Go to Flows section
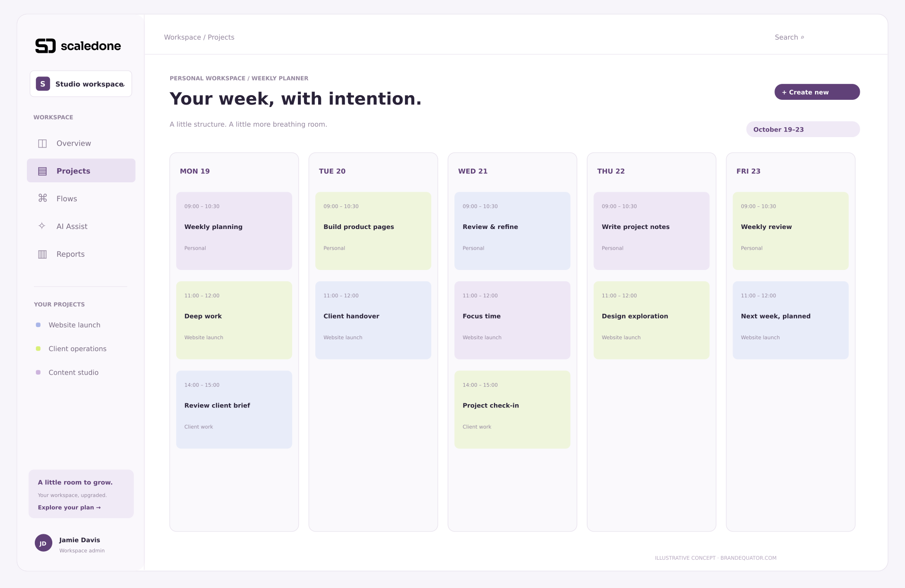 pyautogui.click(x=81, y=198)
